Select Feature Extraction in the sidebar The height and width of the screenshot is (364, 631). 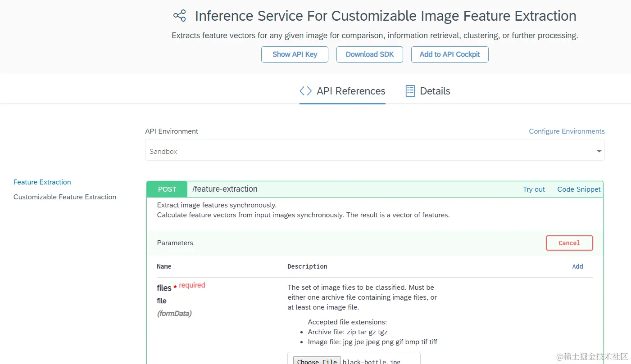(x=42, y=182)
